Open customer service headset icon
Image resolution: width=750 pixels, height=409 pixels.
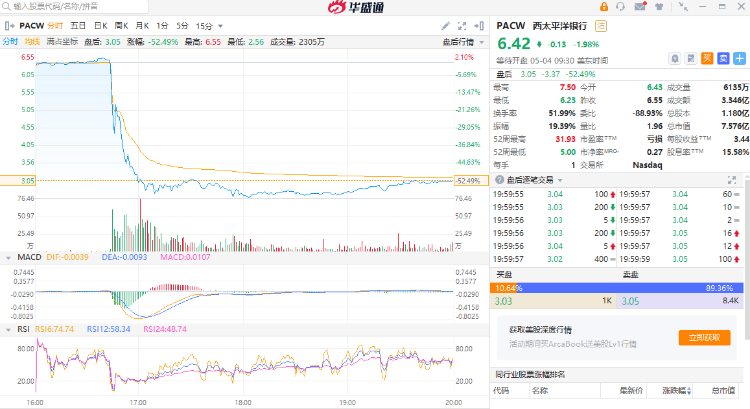click(x=620, y=7)
